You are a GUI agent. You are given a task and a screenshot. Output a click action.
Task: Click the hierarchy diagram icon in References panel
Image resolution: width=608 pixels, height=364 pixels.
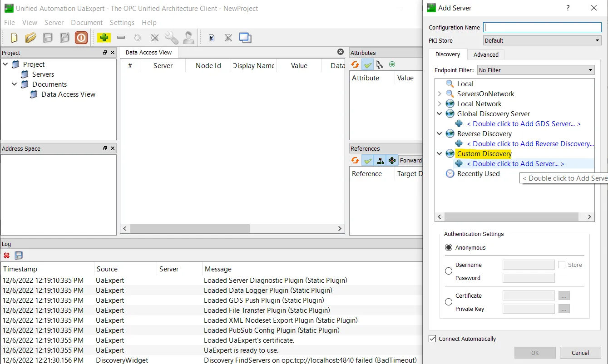tap(380, 160)
